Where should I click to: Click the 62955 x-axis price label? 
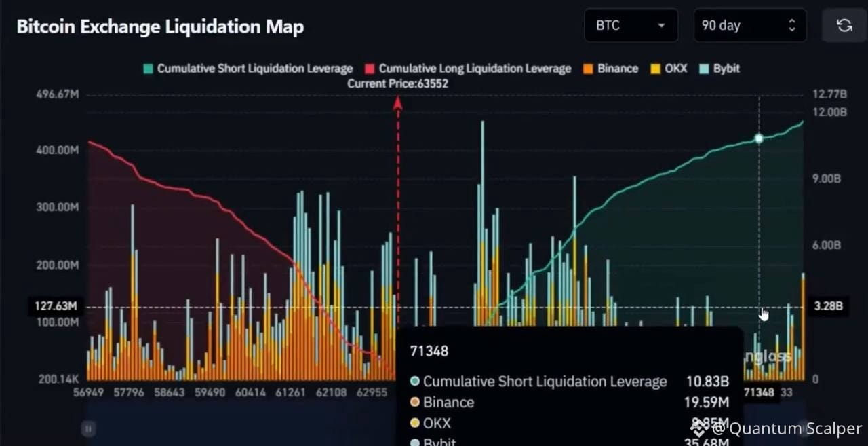click(372, 392)
